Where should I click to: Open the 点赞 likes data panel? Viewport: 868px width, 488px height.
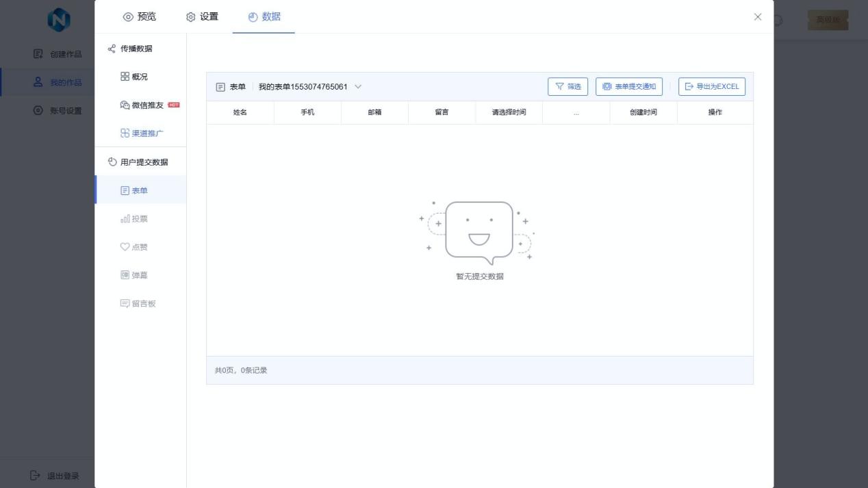coord(138,246)
